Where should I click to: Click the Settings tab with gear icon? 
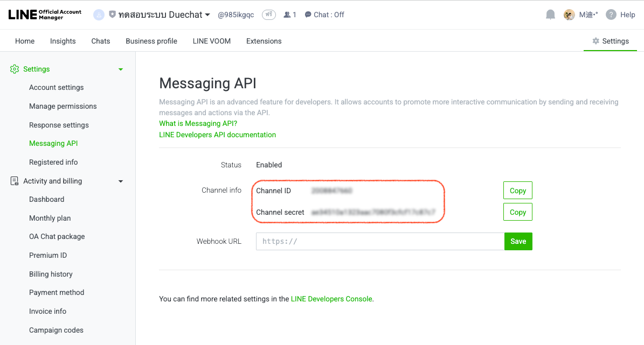coord(611,41)
